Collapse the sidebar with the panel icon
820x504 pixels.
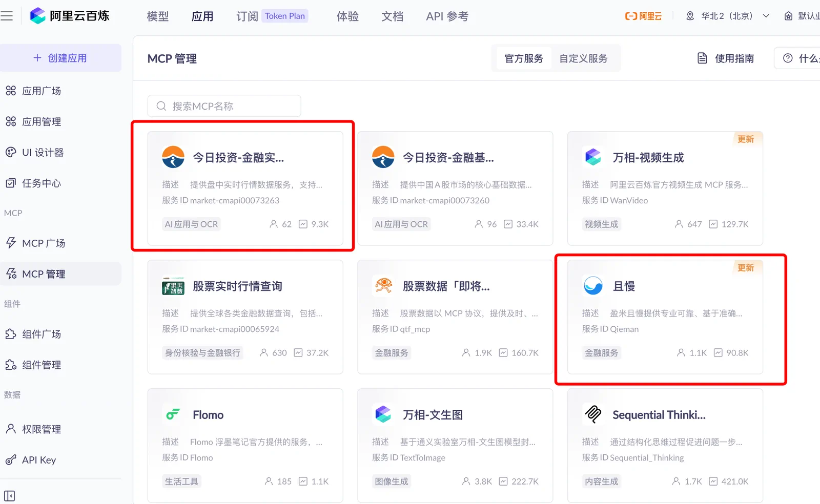[x=9, y=496]
